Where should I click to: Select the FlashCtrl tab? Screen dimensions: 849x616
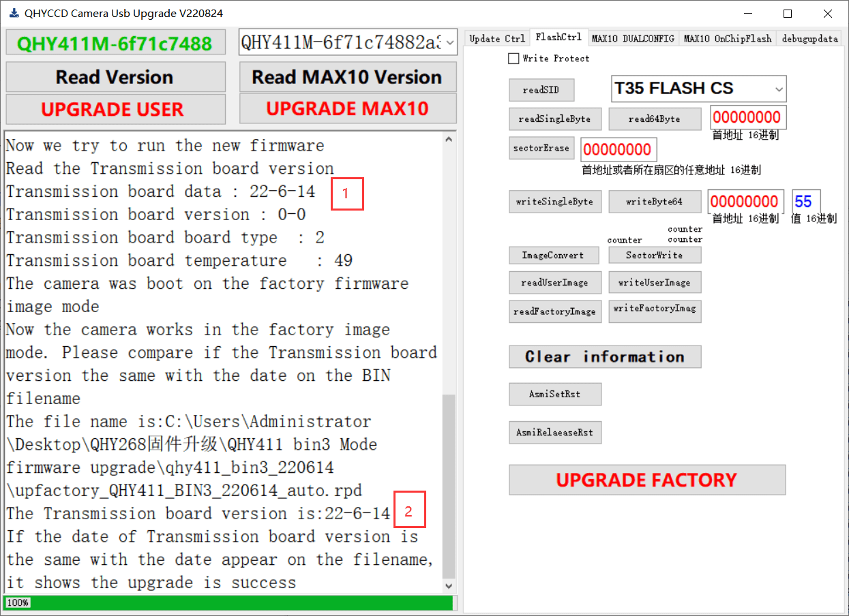[x=558, y=37]
